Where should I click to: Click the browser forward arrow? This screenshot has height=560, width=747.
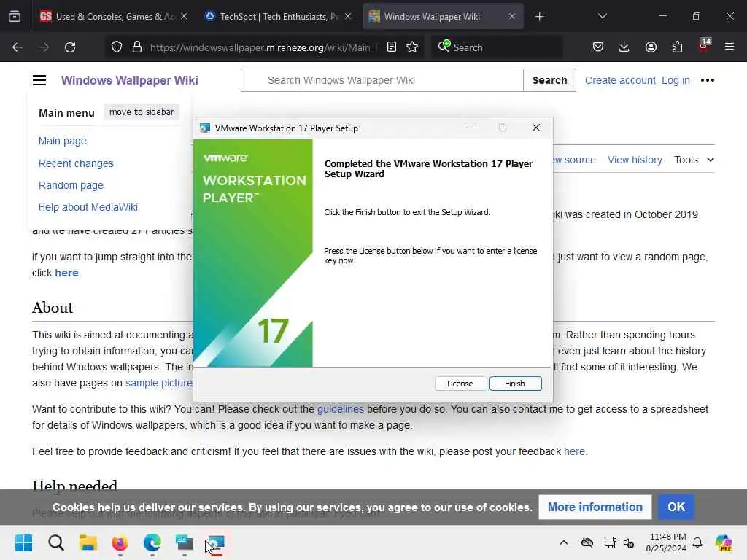click(43, 47)
